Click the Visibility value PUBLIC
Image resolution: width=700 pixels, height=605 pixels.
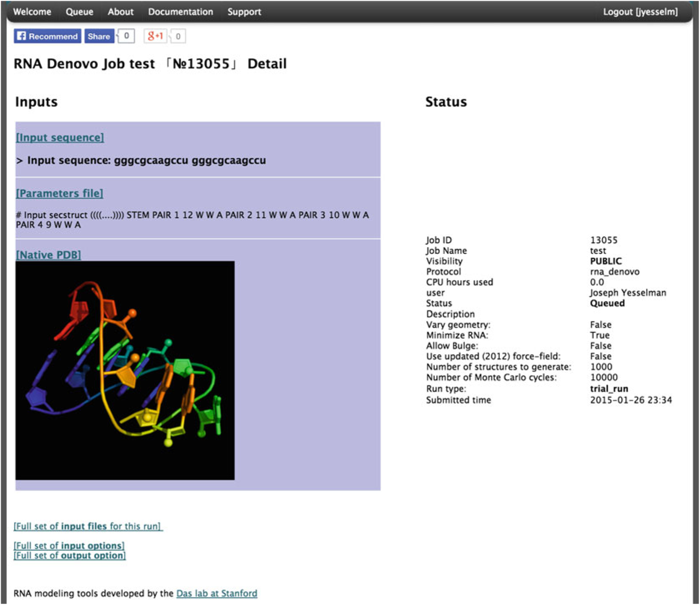[x=606, y=261]
